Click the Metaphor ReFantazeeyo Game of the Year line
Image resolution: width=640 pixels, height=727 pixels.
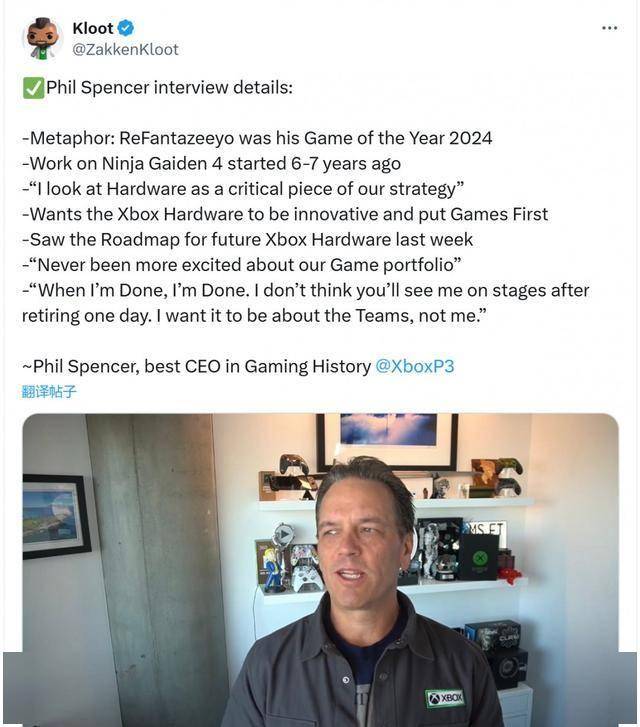pyautogui.click(x=257, y=138)
